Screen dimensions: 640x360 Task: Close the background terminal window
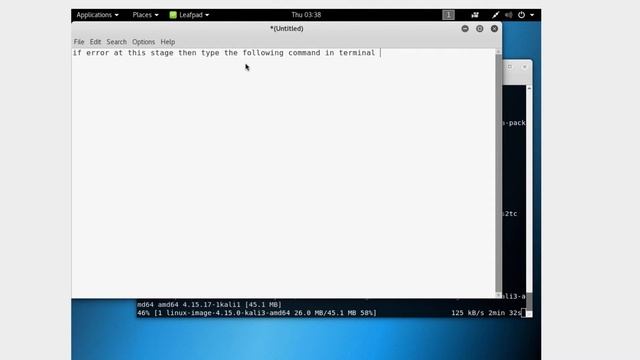(524, 67)
